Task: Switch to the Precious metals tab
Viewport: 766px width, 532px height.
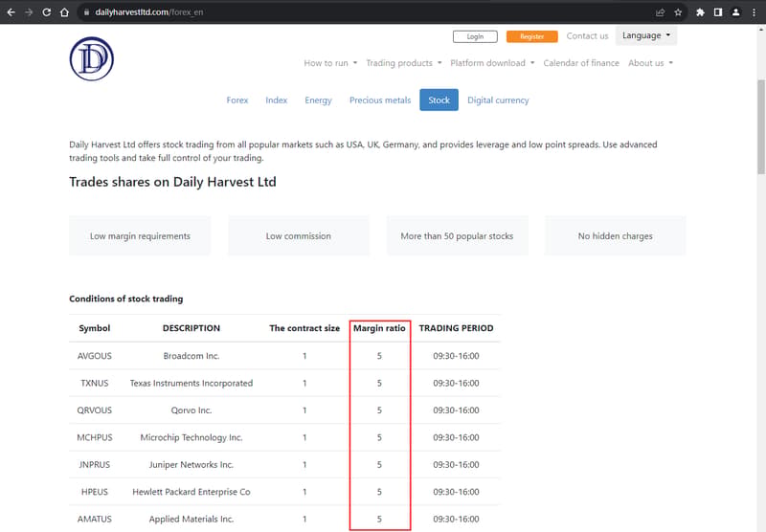Action: pos(380,100)
